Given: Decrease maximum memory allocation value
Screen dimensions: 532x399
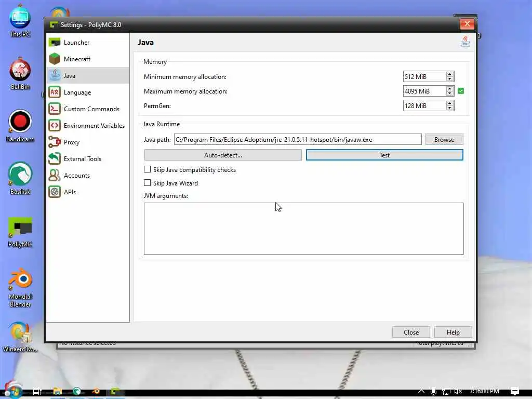Looking at the screenshot, I should [x=449, y=94].
